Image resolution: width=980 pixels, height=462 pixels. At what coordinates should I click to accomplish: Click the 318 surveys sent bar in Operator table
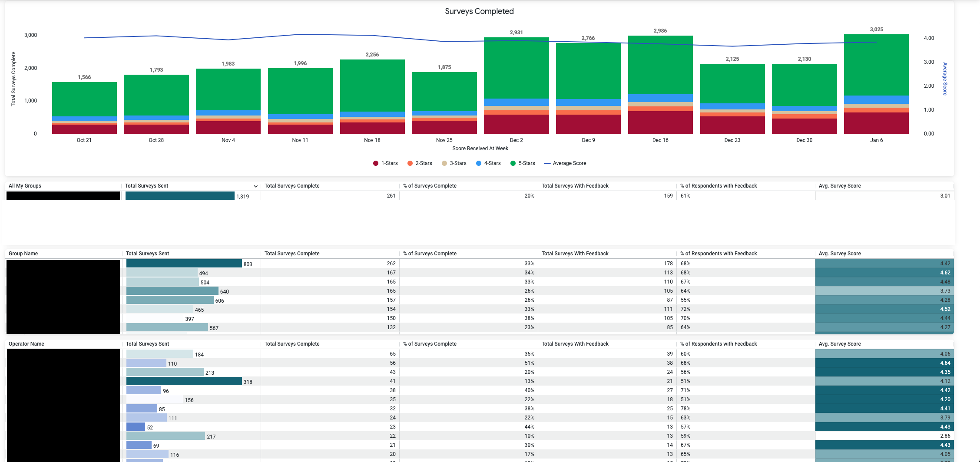[x=184, y=381]
